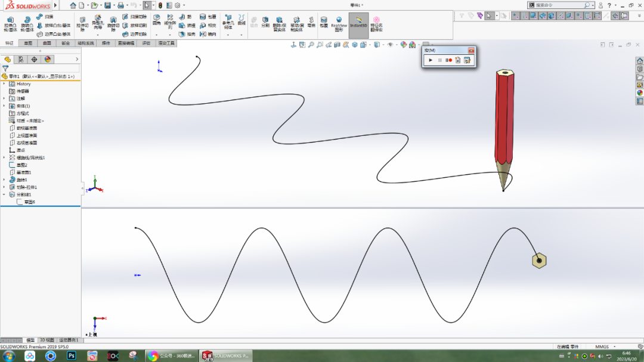
Task: Select the Extruded Boss/Base tool
Action: [10, 21]
